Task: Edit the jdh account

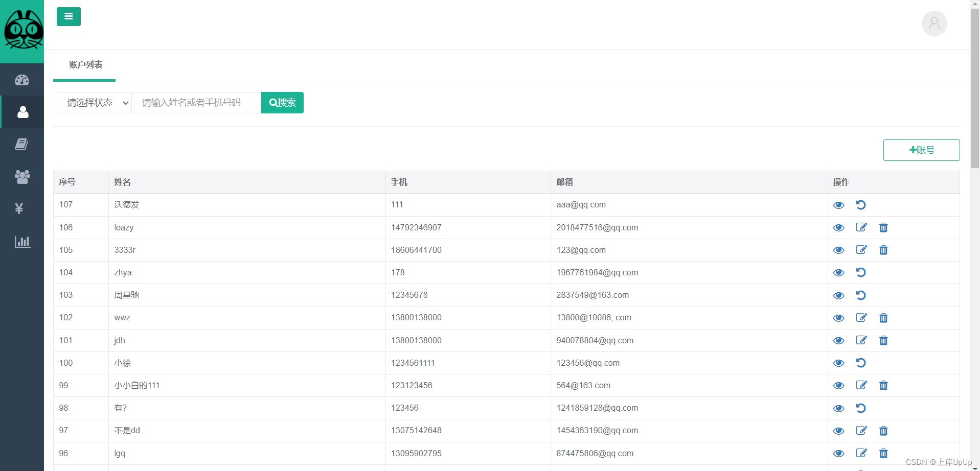Action: coord(861,340)
